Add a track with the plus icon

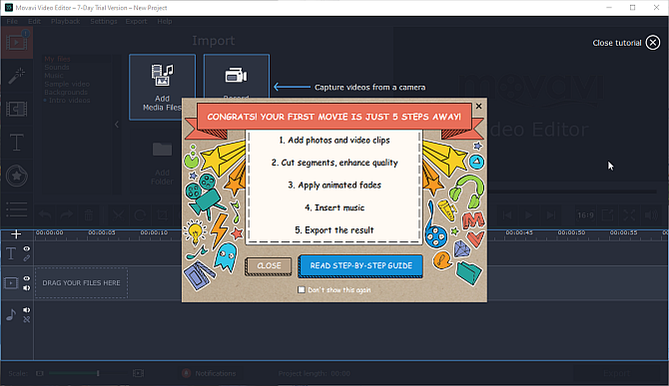(x=16, y=234)
